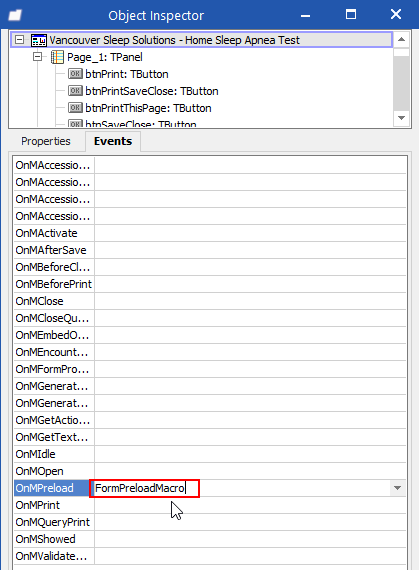Select btnPrintThisPage: TButton in tree
The width and height of the screenshot is (419, 570).
point(148,108)
